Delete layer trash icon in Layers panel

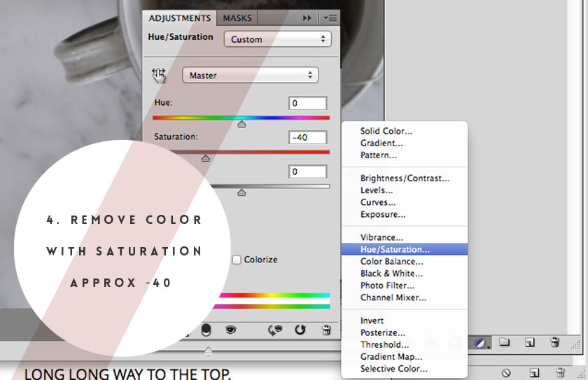click(x=554, y=342)
